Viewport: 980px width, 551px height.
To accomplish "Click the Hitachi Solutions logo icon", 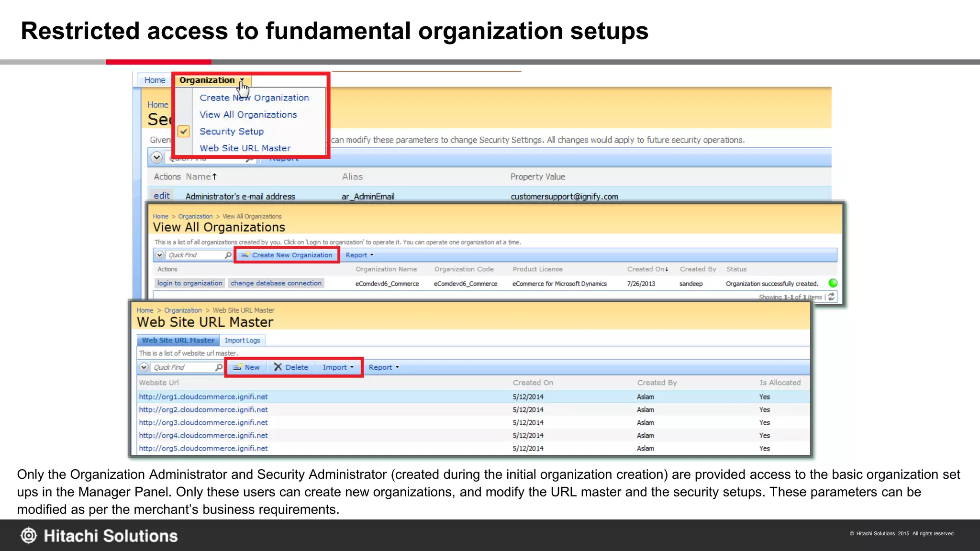I will click(29, 536).
